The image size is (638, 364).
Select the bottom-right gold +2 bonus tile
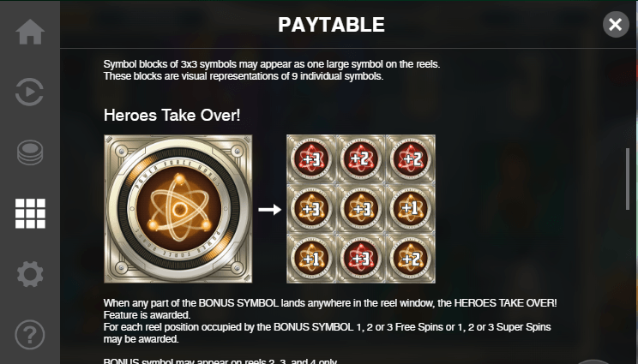(x=411, y=259)
